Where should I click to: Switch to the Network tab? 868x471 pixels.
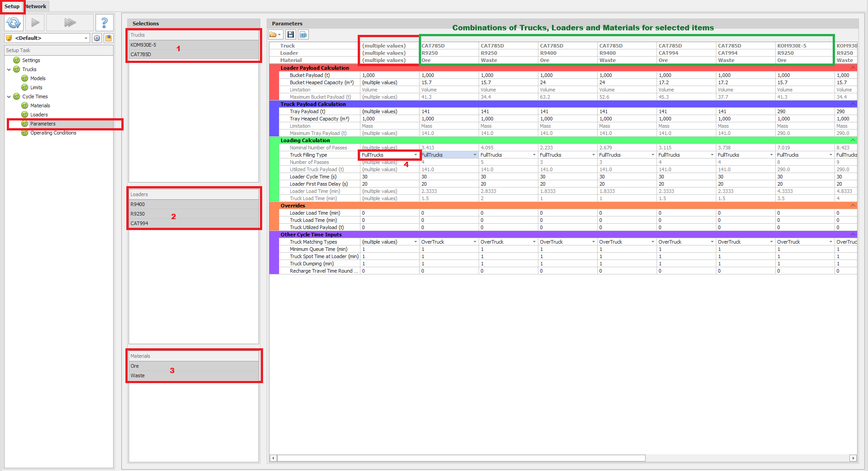click(x=36, y=6)
